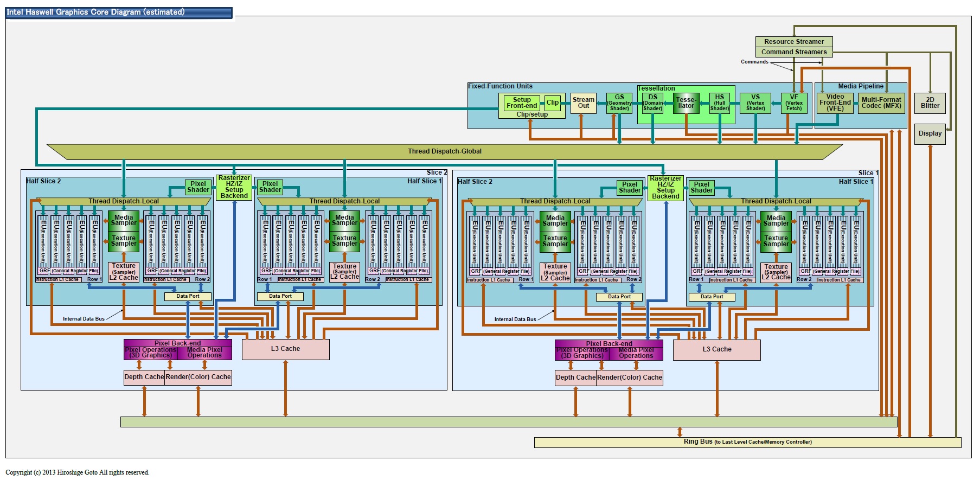Select the Command Streamers box
The image size is (980, 480).
pyautogui.click(x=793, y=52)
